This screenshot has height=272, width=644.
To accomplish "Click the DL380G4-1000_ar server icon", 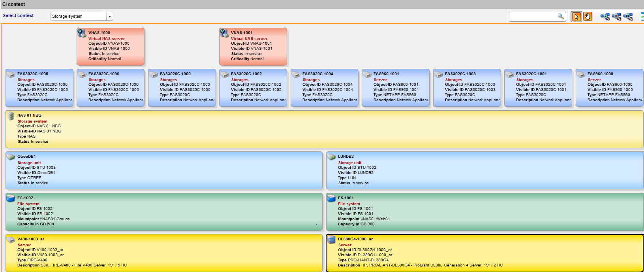I will pos(331,240).
